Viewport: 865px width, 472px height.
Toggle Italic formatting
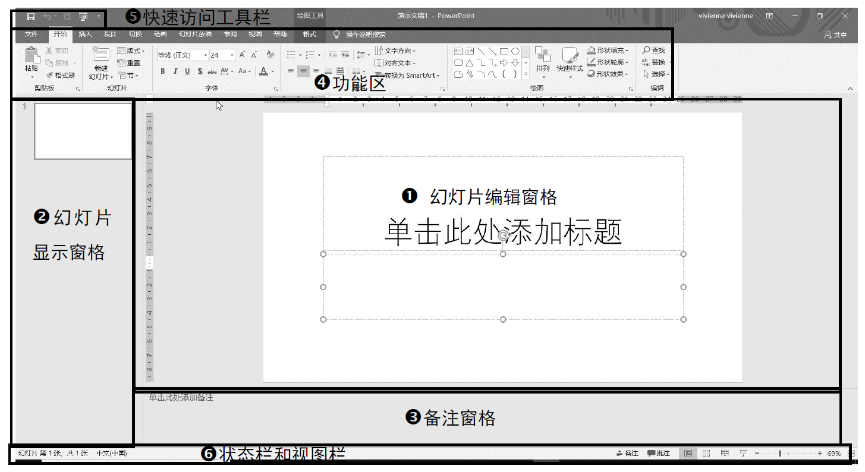click(175, 71)
